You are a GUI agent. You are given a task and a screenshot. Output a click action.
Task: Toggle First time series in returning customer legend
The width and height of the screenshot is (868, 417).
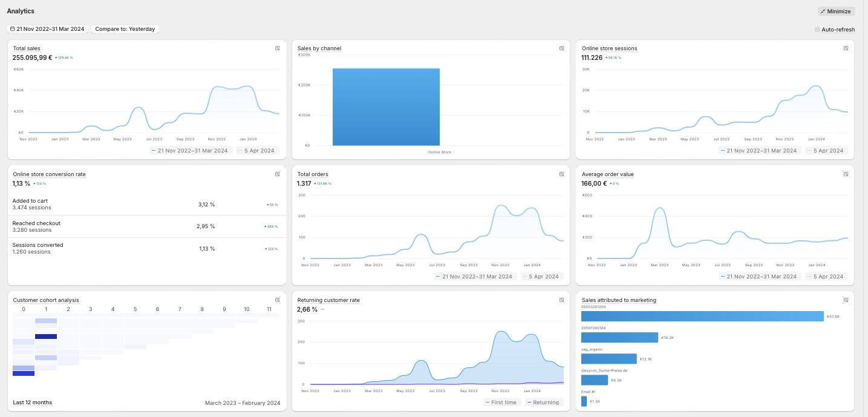pyautogui.click(x=502, y=402)
